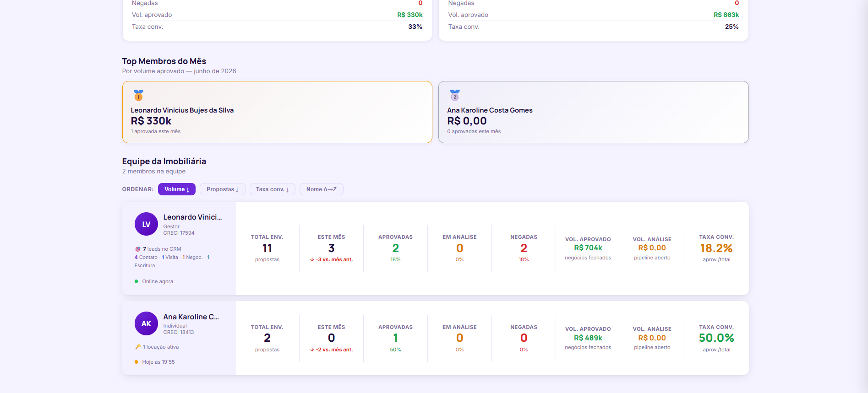The height and width of the screenshot is (393, 868).
Task: Click the LV avatar circle
Action: click(146, 224)
